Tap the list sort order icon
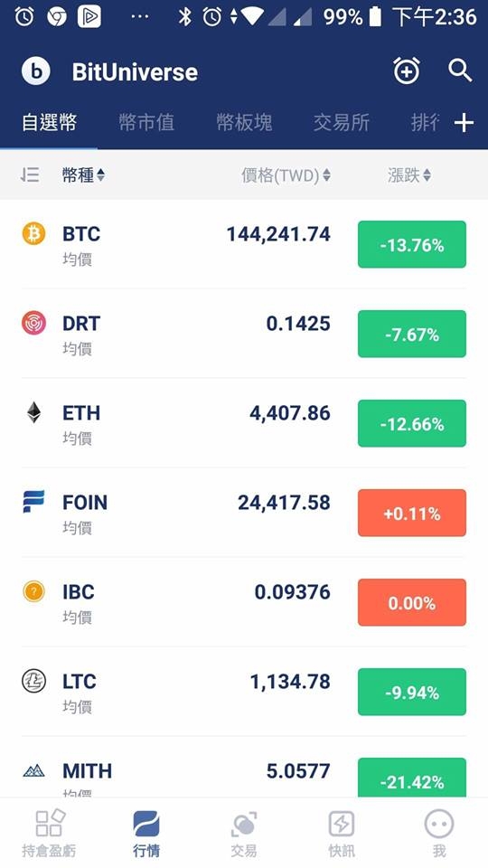Screen dimensions: 488x868 click(29, 175)
